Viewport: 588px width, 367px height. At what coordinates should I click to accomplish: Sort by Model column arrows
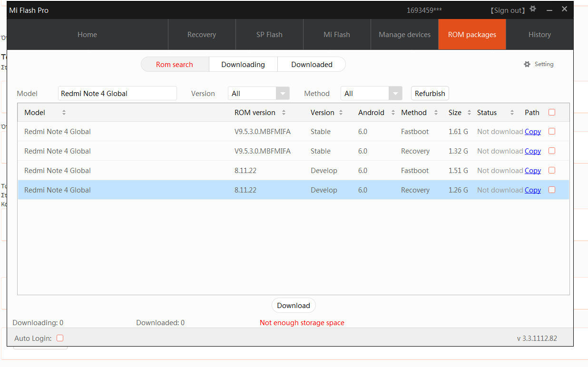64,113
